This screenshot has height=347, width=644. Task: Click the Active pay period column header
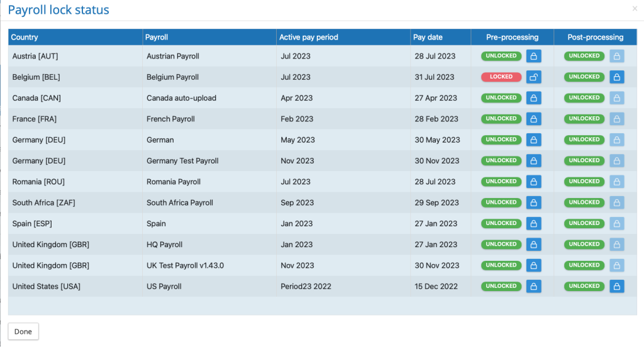(309, 37)
